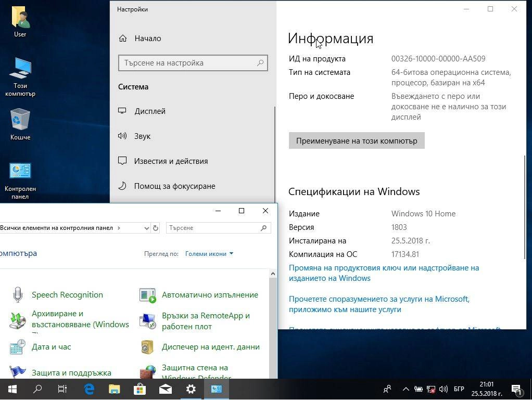The image size is (532, 400).
Task: Click the Windows 10 Home edition value
Action: pos(423,214)
